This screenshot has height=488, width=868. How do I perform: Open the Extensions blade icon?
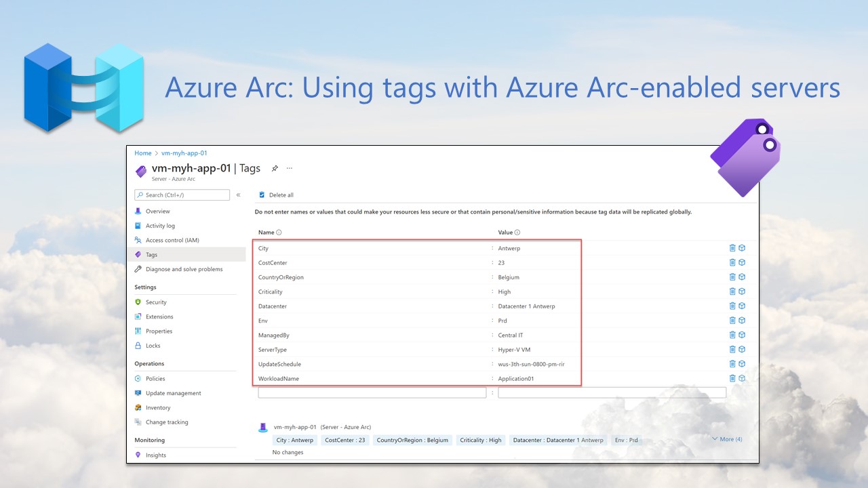[140, 317]
